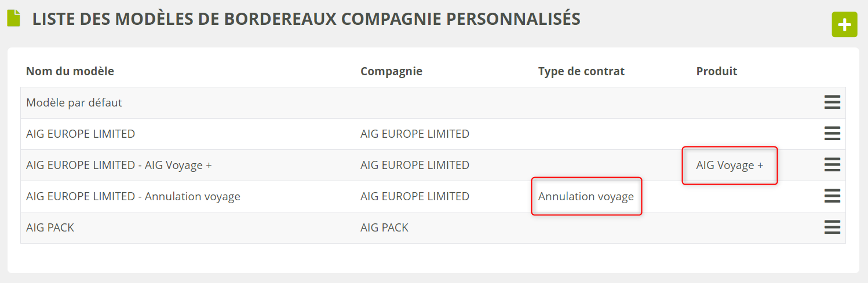Open hamburger menu for AIG PACK row
Image resolution: width=868 pixels, height=283 pixels.
point(832,227)
